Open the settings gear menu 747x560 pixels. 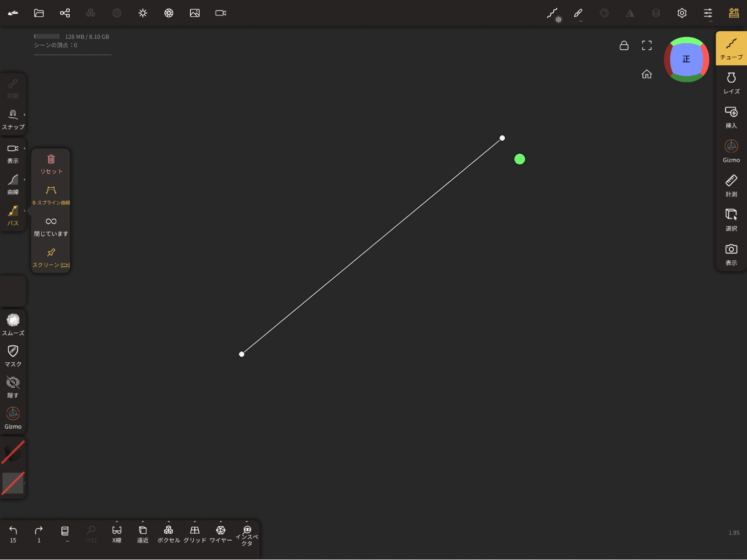[x=682, y=13]
